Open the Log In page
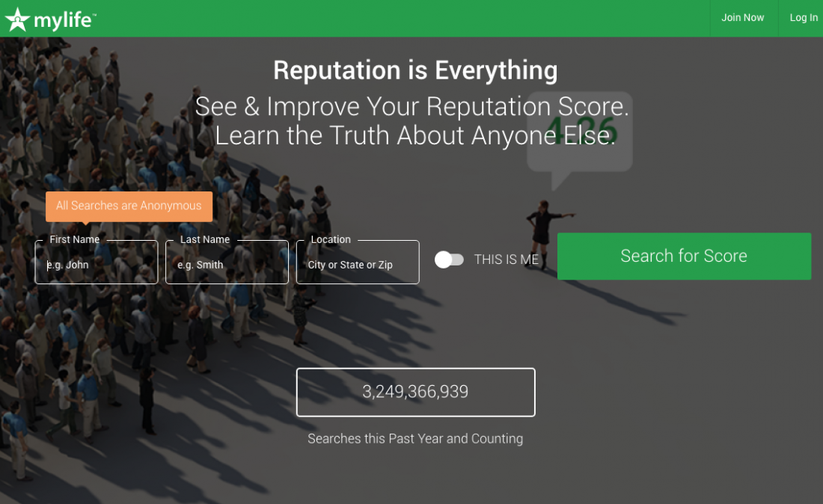Image resolution: width=823 pixels, height=504 pixels. 803,18
